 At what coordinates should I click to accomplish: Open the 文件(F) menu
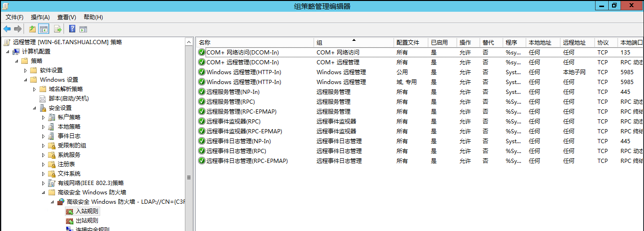(x=15, y=17)
